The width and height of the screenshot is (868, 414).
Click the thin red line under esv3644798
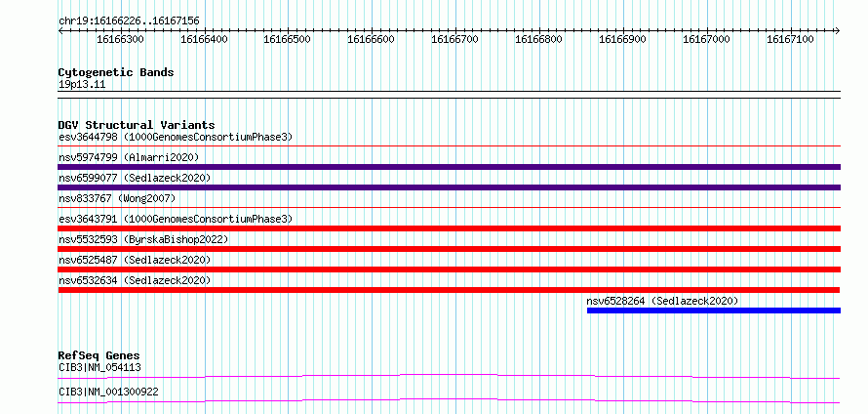tap(449, 146)
